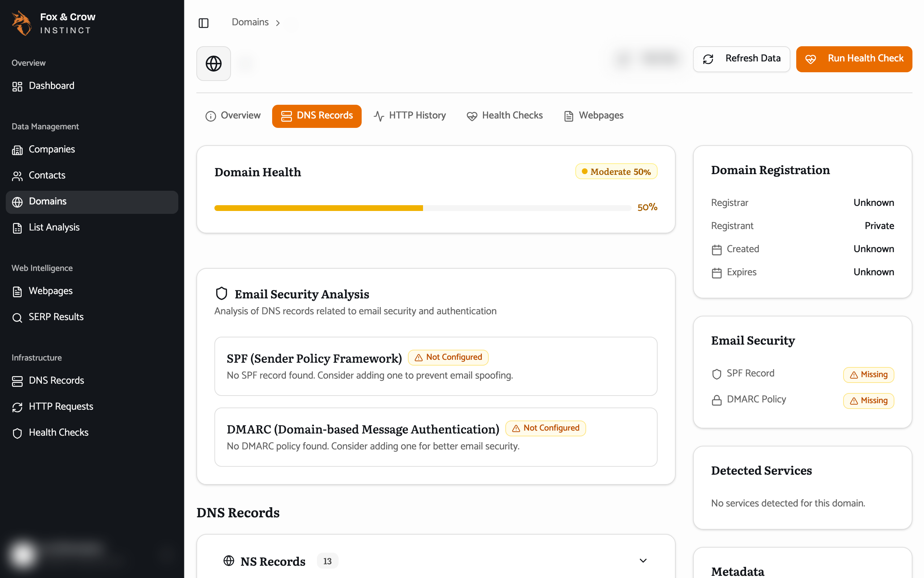Screen dimensions: 924x578
Task: Click the Detected Services heading
Action: coord(761,470)
